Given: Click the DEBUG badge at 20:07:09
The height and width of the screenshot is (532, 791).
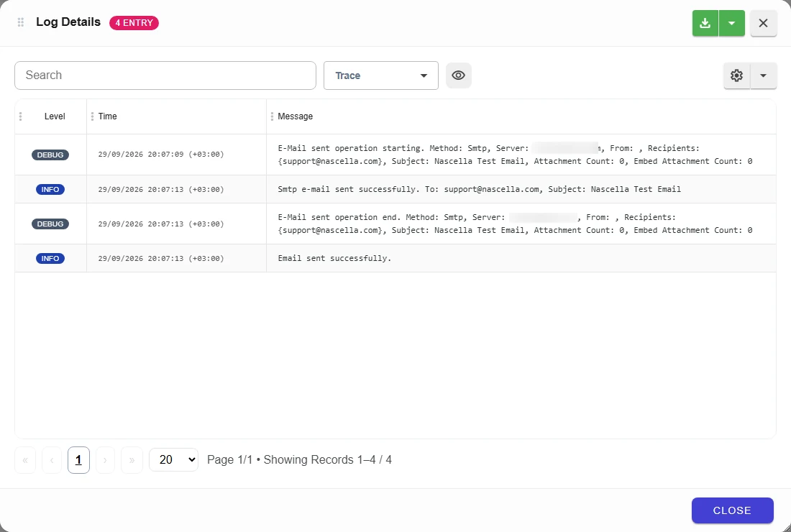Looking at the screenshot, I should (x=50, y=155).
